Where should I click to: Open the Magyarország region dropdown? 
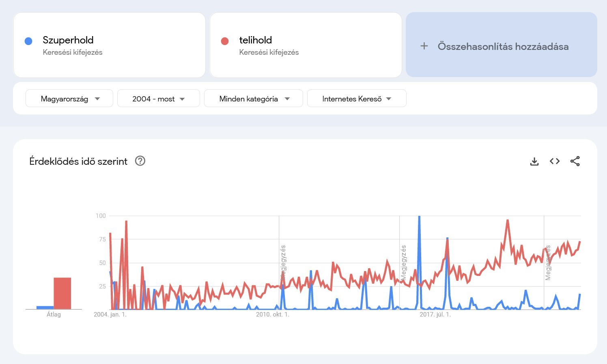click(69, 99)
